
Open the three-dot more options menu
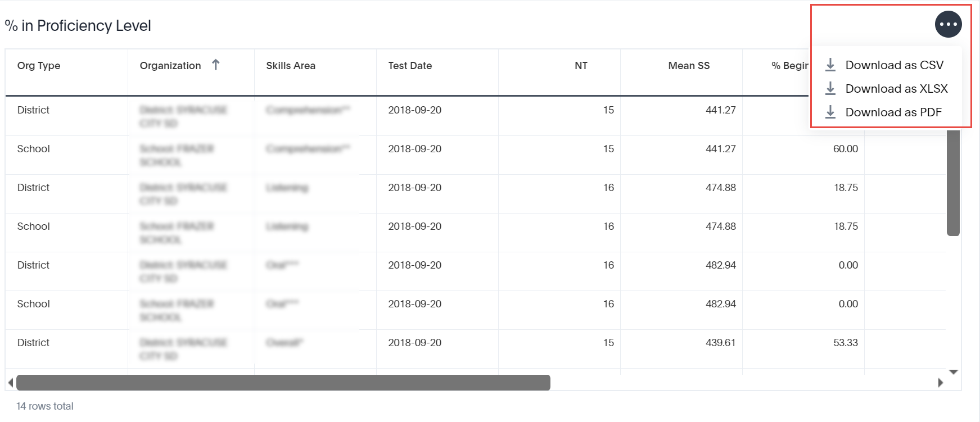click(948, 25)
